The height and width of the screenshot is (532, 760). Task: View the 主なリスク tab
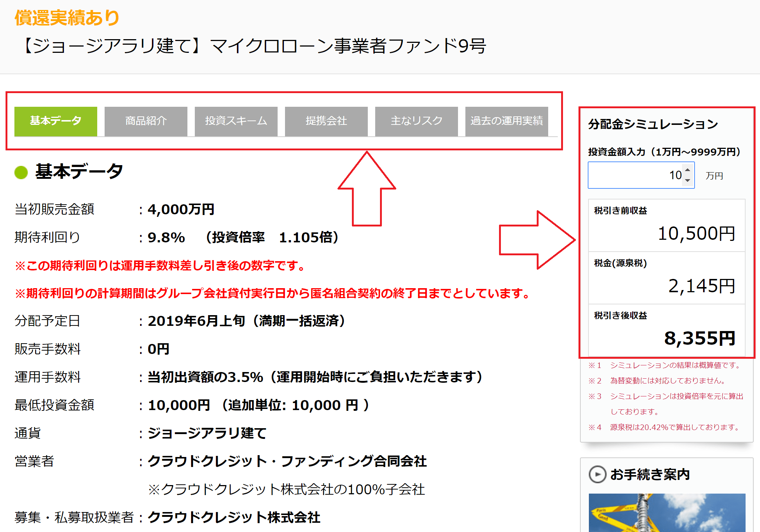(417, 121)
